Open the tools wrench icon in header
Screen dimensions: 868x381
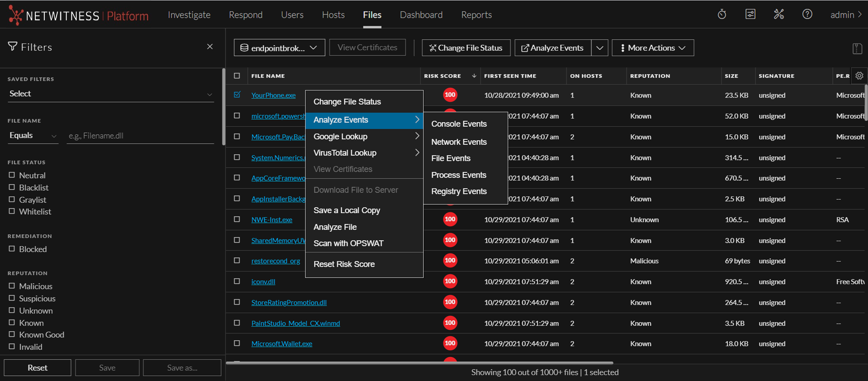pyautogui.click(x=778, y=14)
